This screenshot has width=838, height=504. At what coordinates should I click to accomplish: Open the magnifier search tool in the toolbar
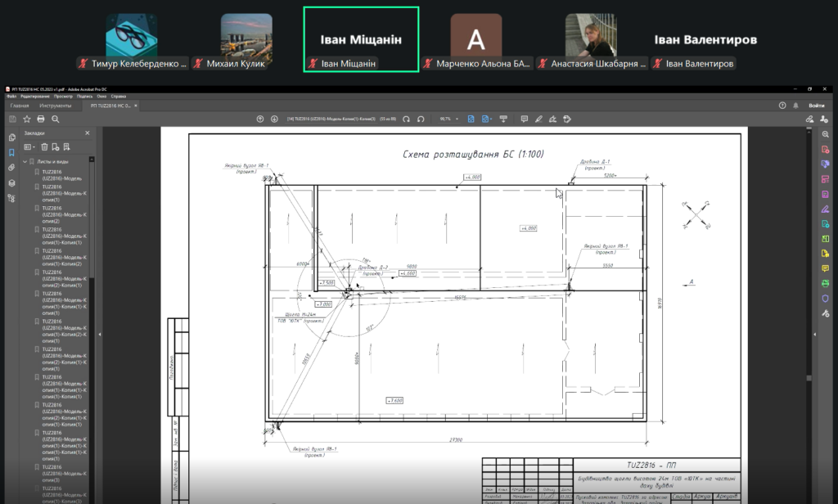point(55,119)
